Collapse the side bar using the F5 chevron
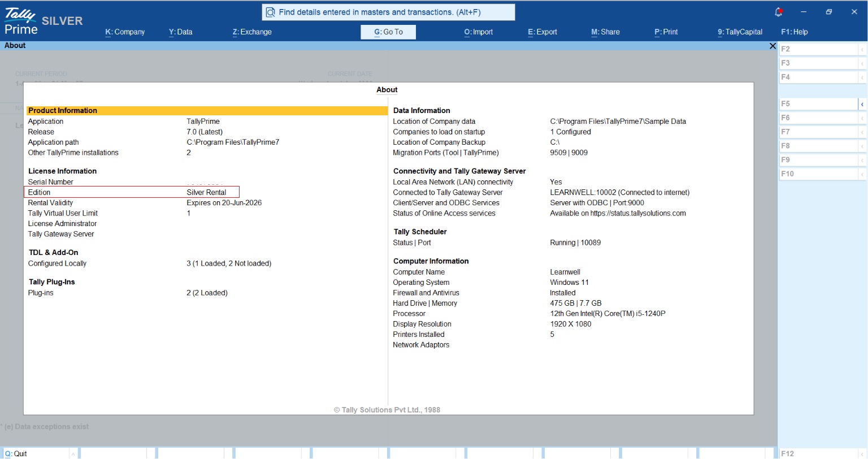Screen dimensions: 868x459 pos(862,104)
